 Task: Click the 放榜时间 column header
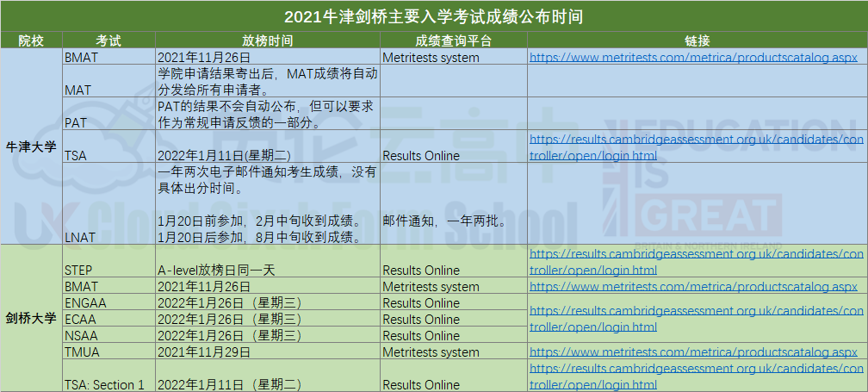[x=267, y=40]
